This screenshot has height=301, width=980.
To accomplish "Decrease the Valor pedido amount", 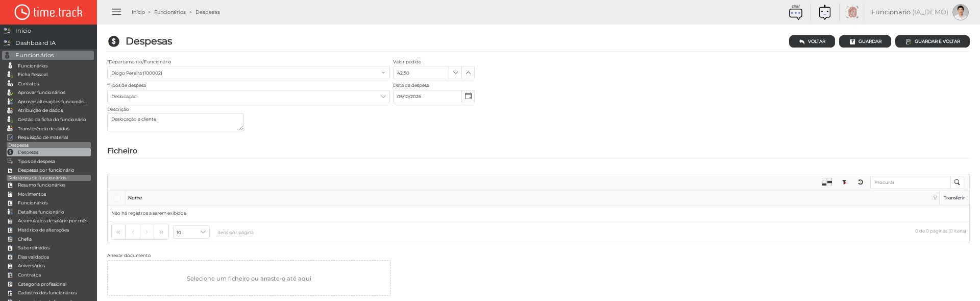I will click(x=455, y=73).
